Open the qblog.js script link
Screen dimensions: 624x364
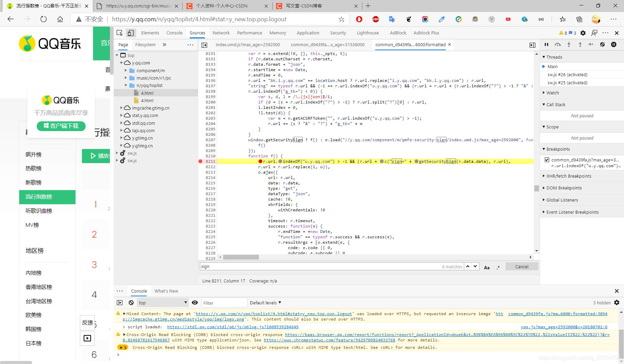click(233, 327)
